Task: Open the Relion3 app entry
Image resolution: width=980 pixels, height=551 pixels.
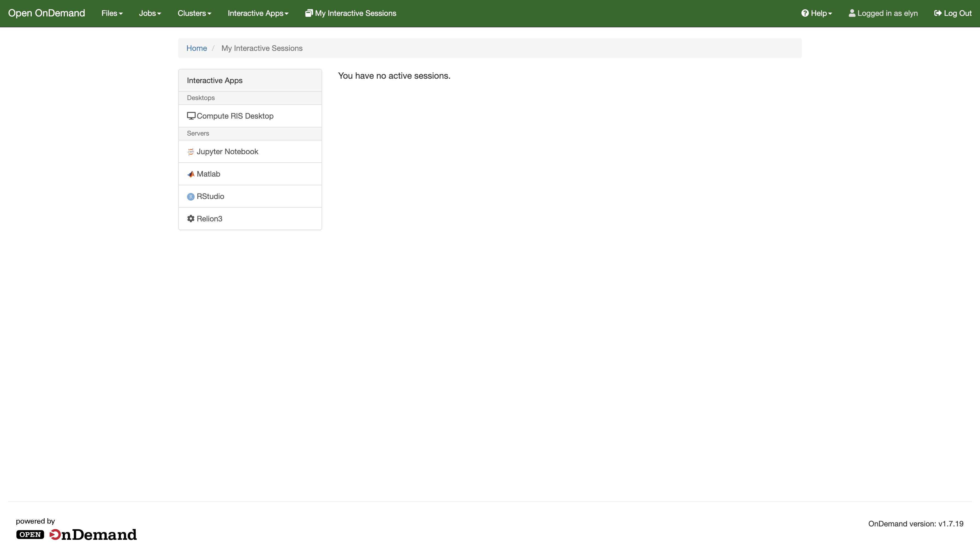Action: (x=250, y=219)
